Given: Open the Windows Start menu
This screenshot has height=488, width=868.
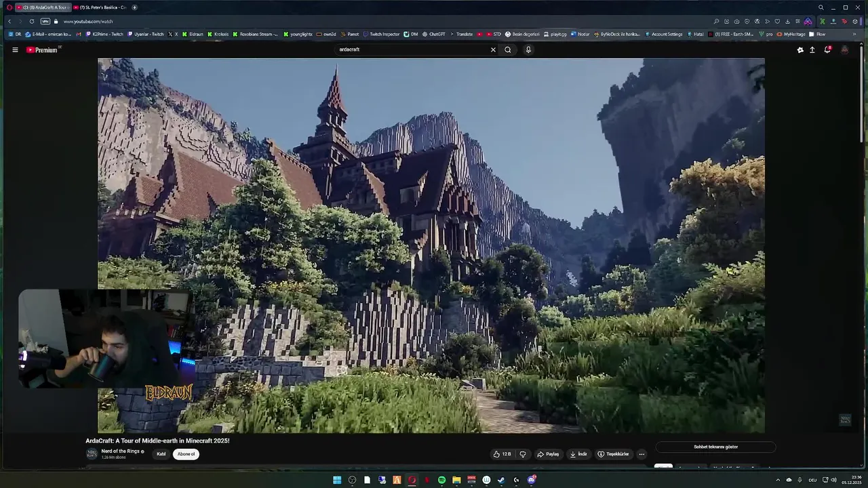Looking at the screenshot, I should [337, 480].
